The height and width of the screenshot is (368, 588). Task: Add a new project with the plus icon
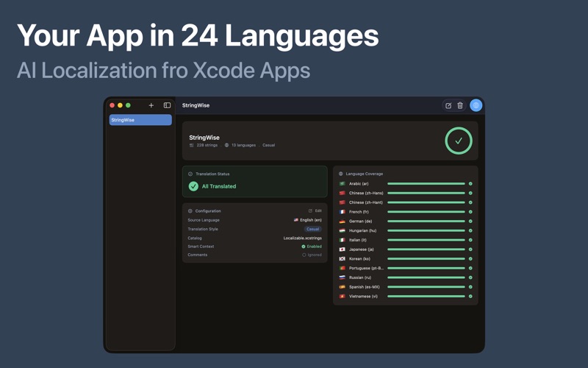151,105
